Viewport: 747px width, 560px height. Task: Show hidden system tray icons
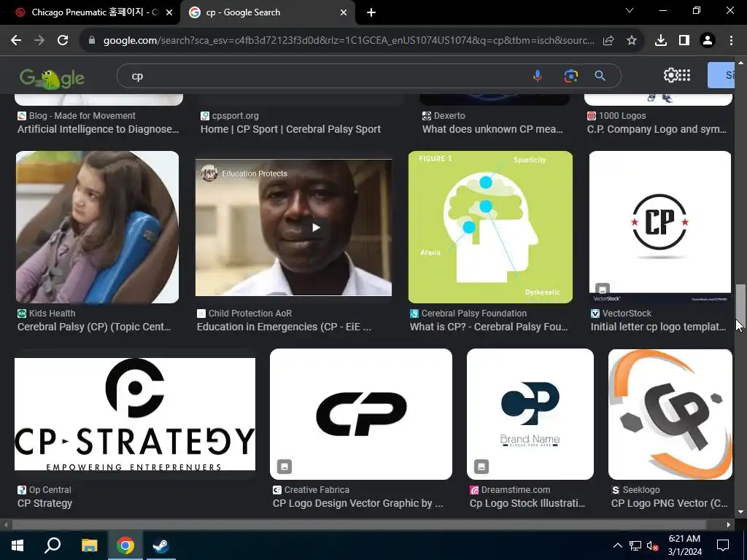pos(617,545)
